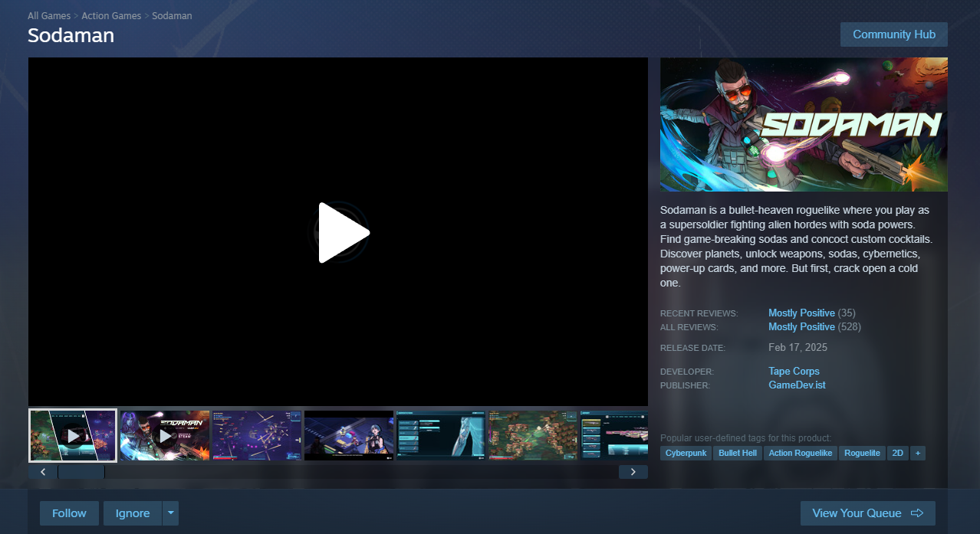The width and height of the screenshot is (980, 534).
Task: Open Tape Corps developer page
Action: tap(794, 372)
